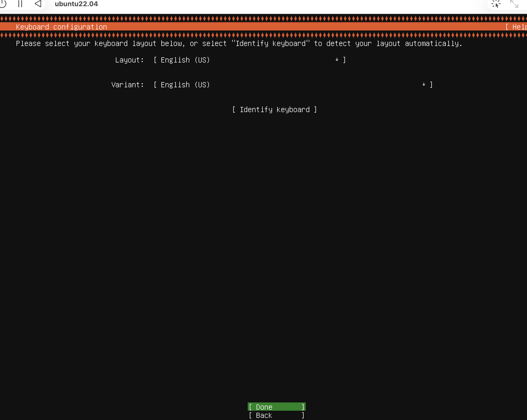Click the capture mouse cursor icon

(496, 4)
